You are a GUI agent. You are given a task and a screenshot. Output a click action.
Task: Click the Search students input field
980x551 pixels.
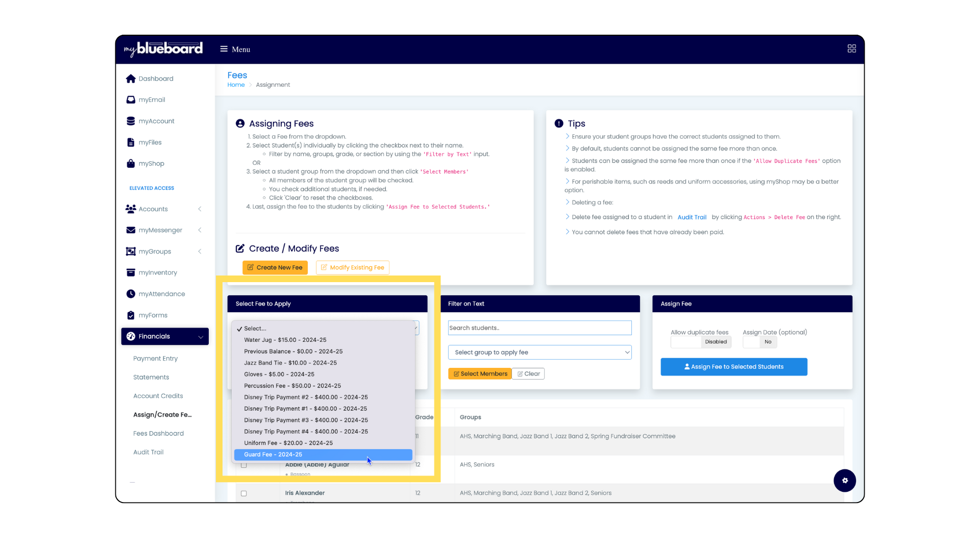[x=540, y=328]
